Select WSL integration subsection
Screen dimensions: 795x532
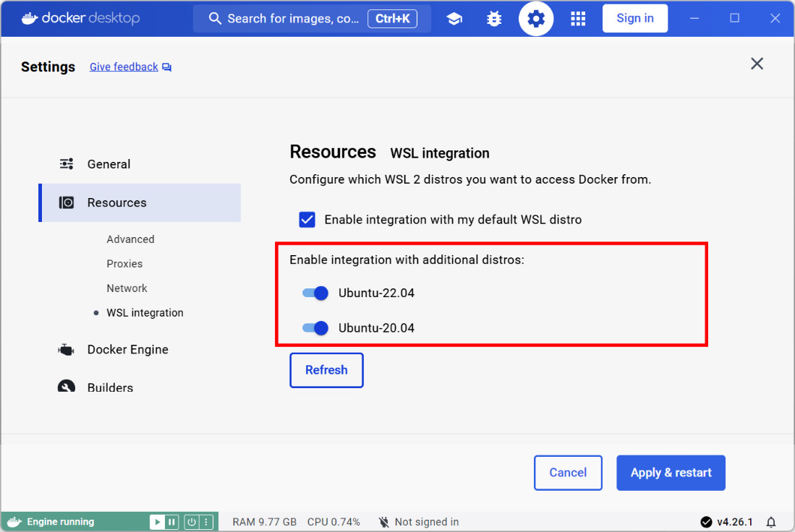coord(145,312)
